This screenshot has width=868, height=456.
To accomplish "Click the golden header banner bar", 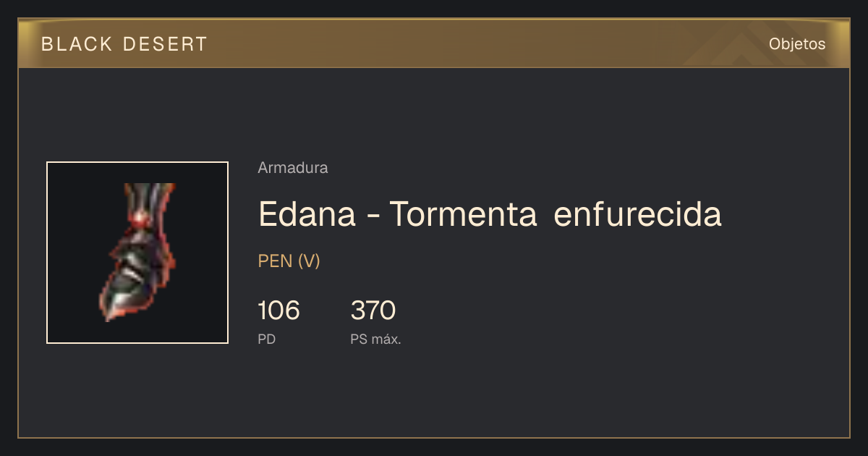I will tap(434, 43).
